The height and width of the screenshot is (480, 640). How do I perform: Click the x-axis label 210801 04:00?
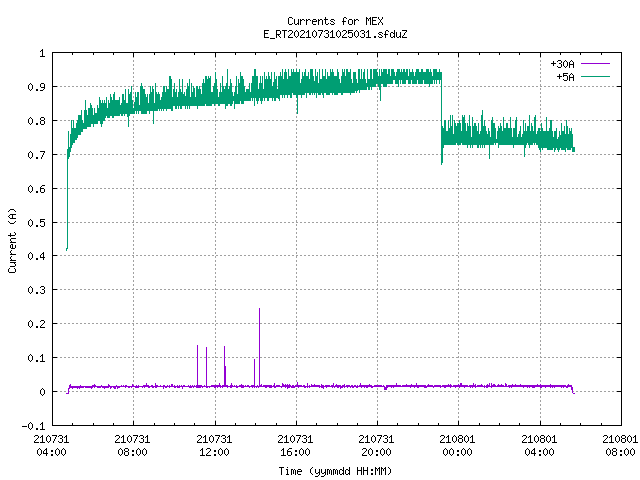539,446
